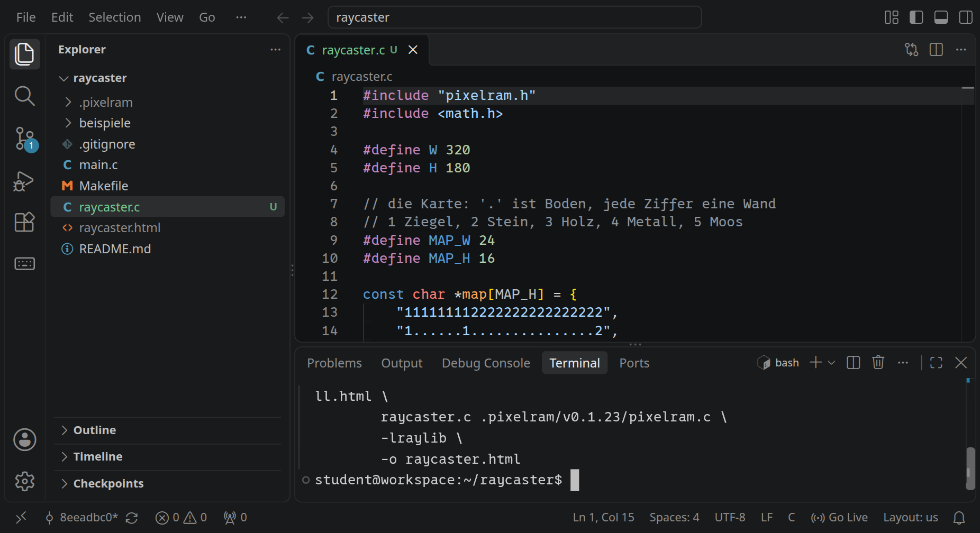Open the Selection menu
Viewport: 980px width, 533px height.
[x=115, y=17]
